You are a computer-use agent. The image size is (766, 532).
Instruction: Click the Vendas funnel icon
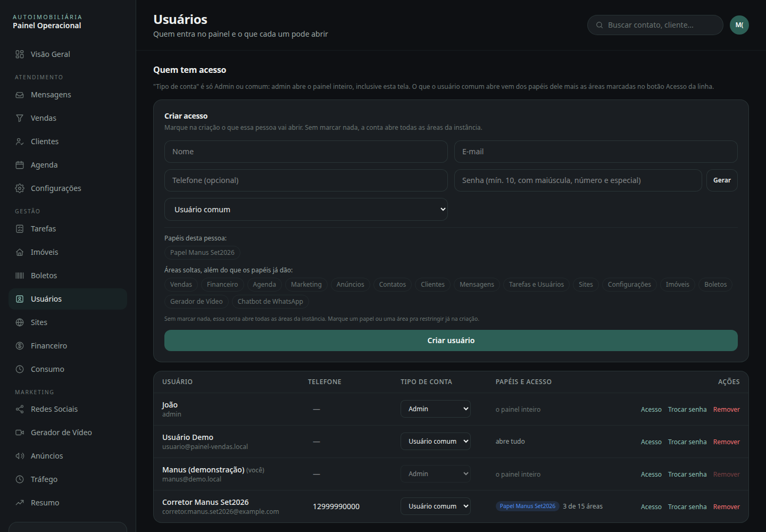point(20,118)
